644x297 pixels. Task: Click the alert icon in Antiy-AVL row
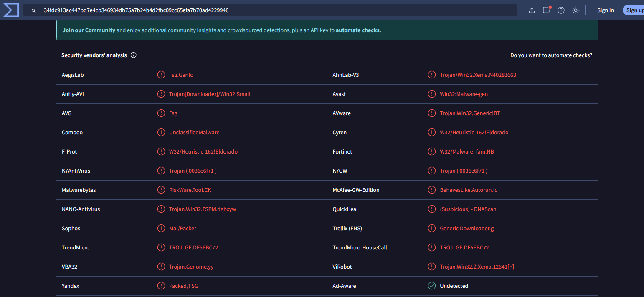pos(161,94)
